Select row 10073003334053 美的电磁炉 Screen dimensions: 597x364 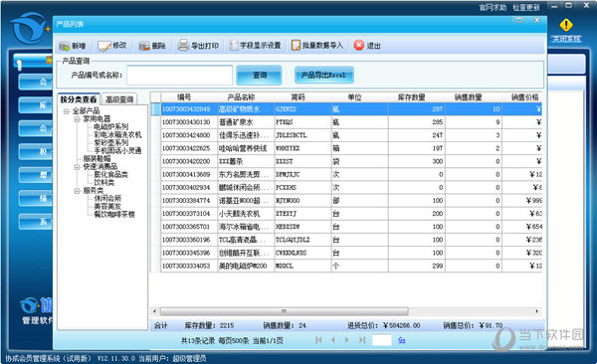click(x=346, y=266)
